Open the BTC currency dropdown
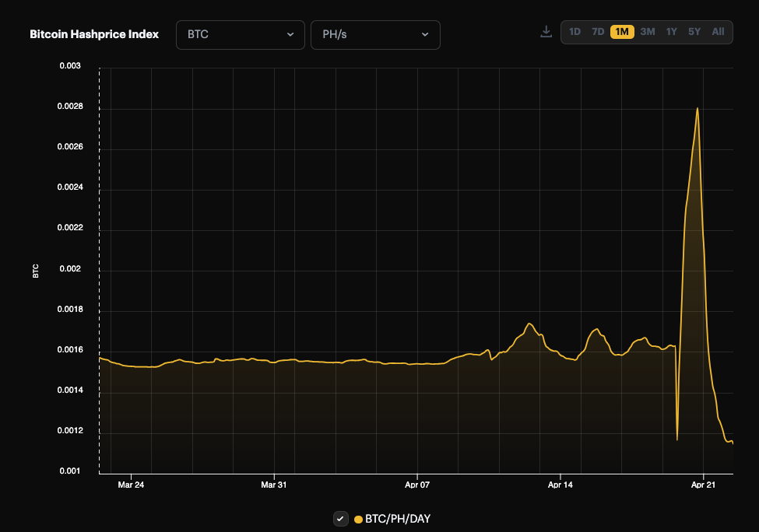759x532 pixels. pos(240,34)
